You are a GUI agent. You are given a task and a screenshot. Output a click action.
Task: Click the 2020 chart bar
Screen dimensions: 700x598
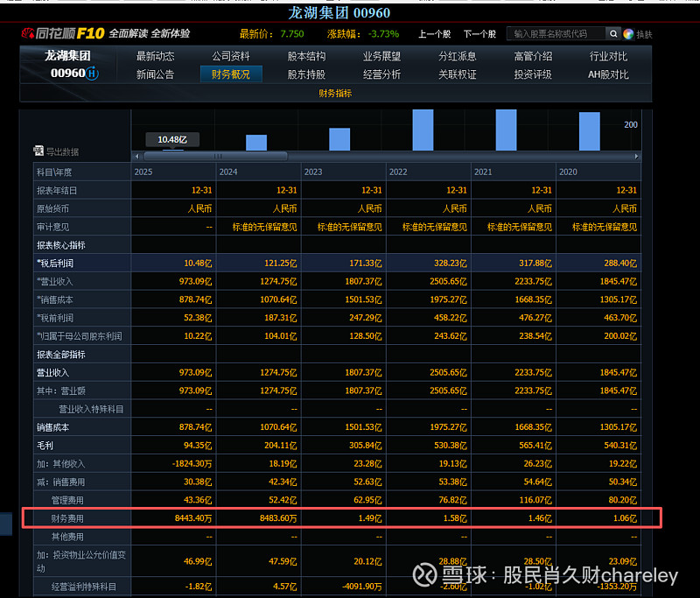[x=589, y=131]
